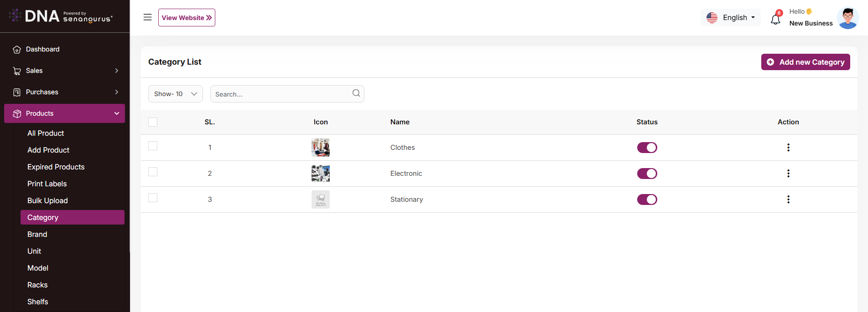Click Add new Category button
868x312 pixels.
(x=805, y=62)
